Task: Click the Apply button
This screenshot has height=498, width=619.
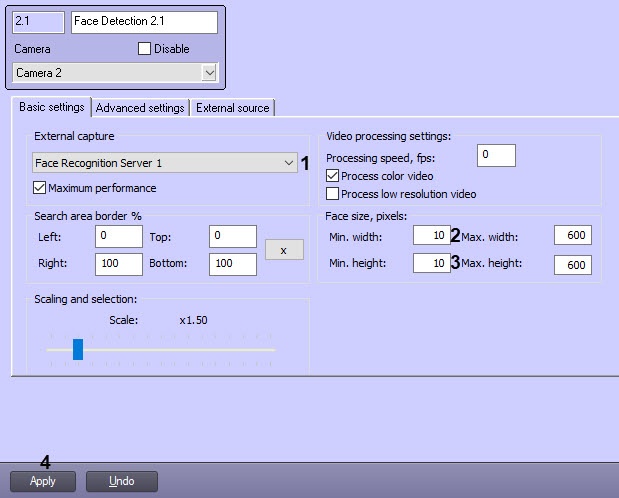Action: pos(43,481)
